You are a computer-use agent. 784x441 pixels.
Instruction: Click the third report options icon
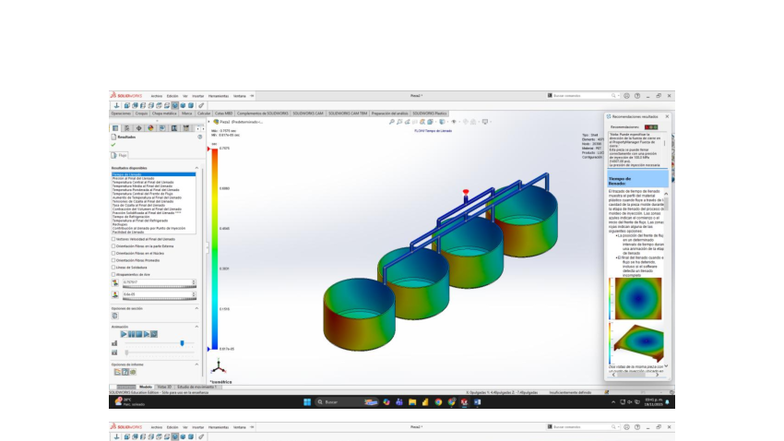click(132, 372)
